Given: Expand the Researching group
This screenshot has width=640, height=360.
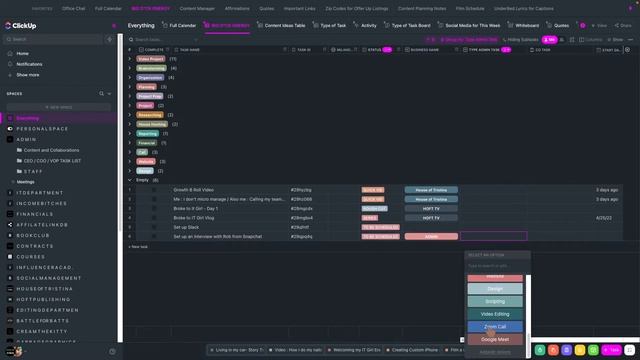Looking at the screenshot, I should 130,115.
